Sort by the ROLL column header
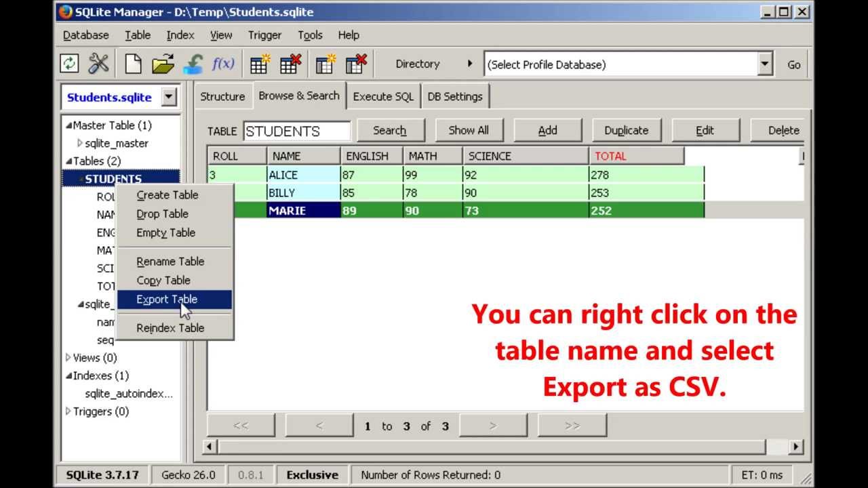The height and width of the screenshot is (488, 868). [237, 156]
